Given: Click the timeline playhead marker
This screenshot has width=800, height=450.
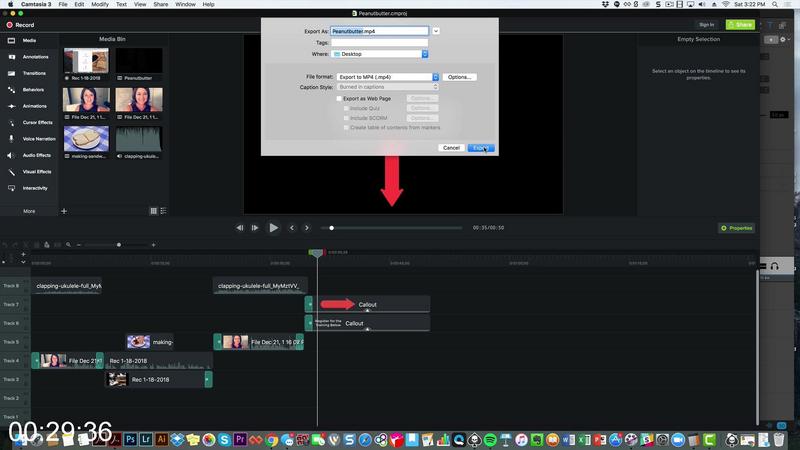Looking at the screenshot, I should pyautogui.click(x=317, y=253).
